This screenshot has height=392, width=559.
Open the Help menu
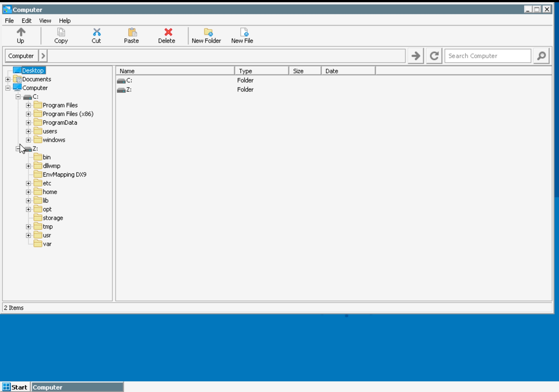65,21
